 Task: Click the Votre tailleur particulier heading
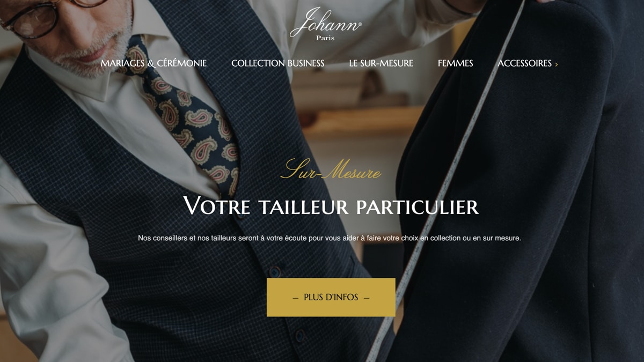[x=331, y=206]
